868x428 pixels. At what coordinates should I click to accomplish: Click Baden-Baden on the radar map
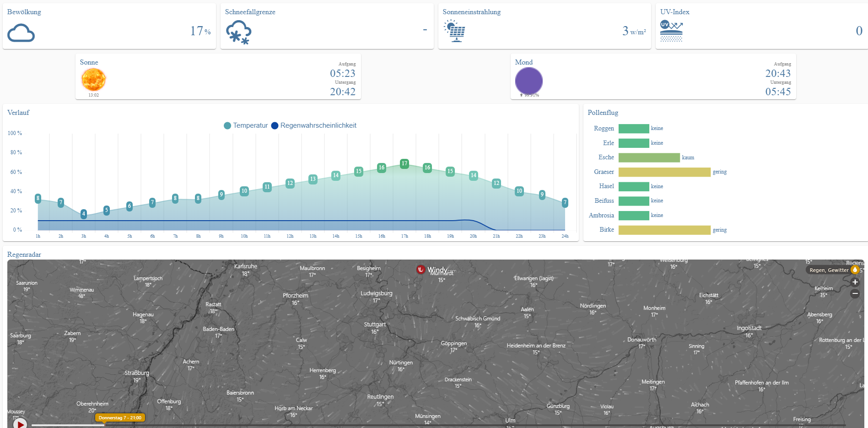[x=219, y=329]
